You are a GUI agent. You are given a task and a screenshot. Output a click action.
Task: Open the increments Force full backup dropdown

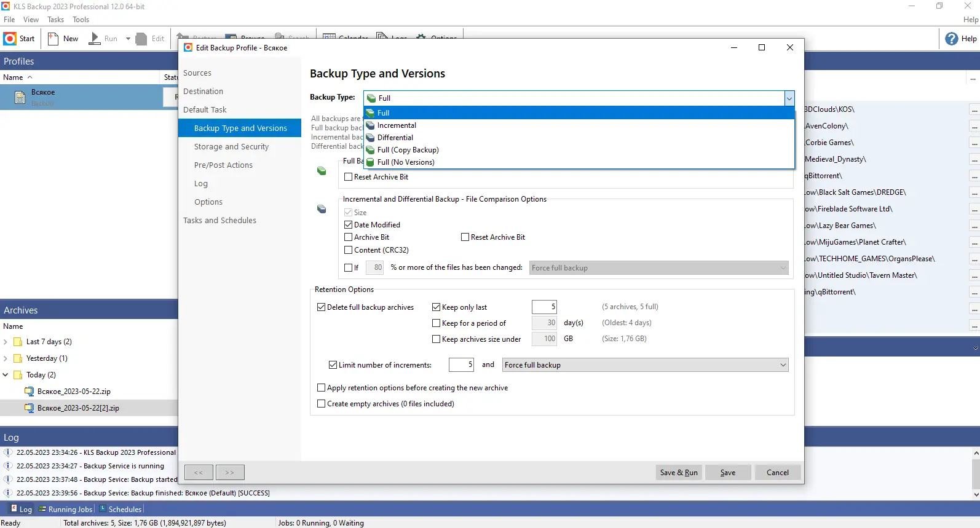[x=645, y=365]
